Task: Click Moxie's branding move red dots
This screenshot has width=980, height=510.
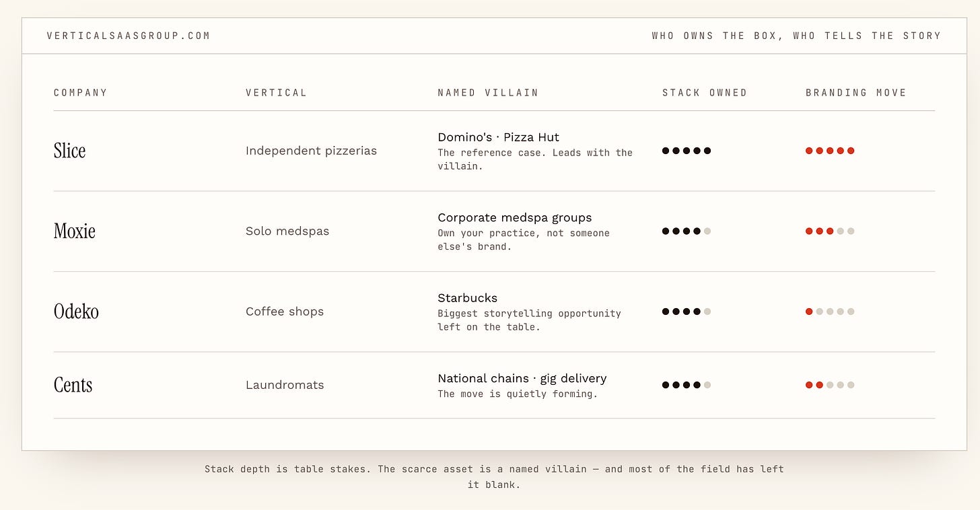Action: [x=830, y=231]
